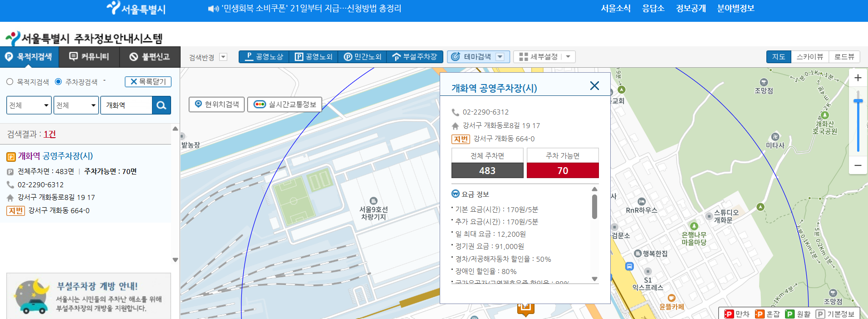Click the parking P icon beside result title
868x319 pixels.
click(11, 157)
